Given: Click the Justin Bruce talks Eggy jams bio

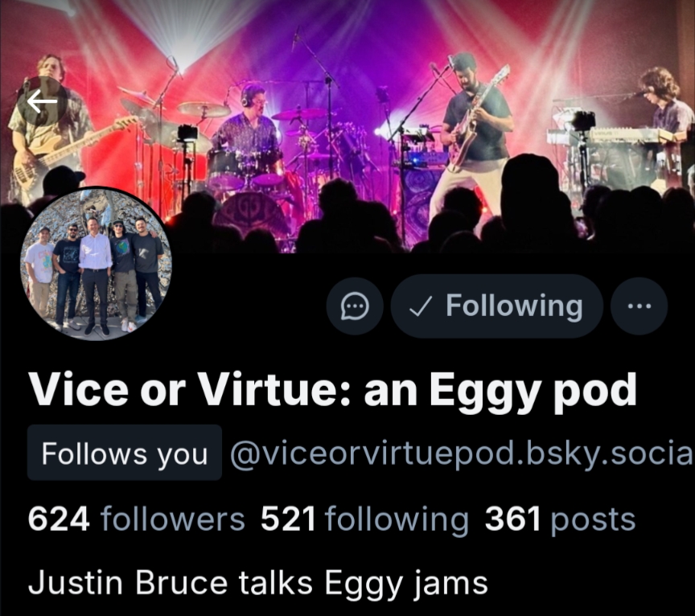Looking at the screenshot, I should point(258,583).
